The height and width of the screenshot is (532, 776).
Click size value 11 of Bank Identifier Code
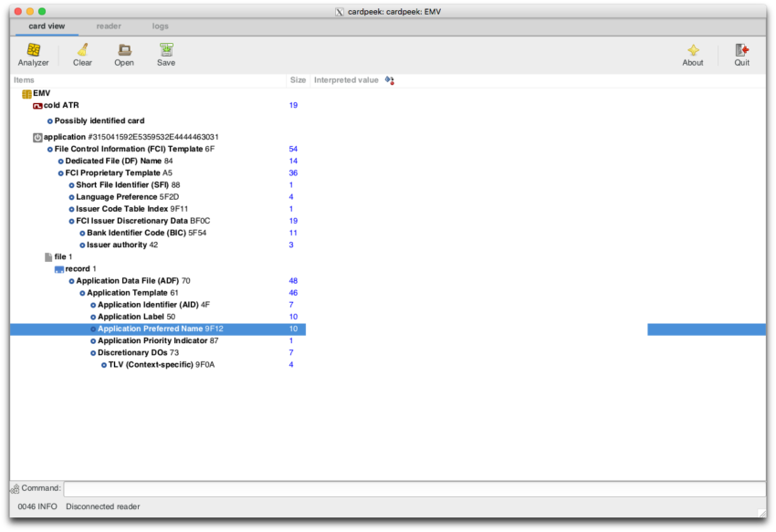pyautogui.click(x=293, y=233)
